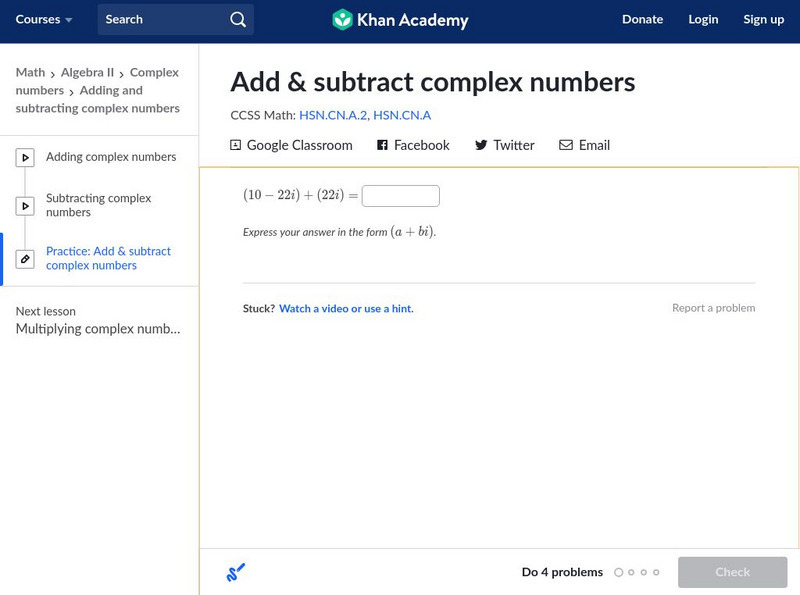The width and height of the screenshot is (800, 595).
Task: Open the practice exercise pencil icon
Action: tap(25, 259)
